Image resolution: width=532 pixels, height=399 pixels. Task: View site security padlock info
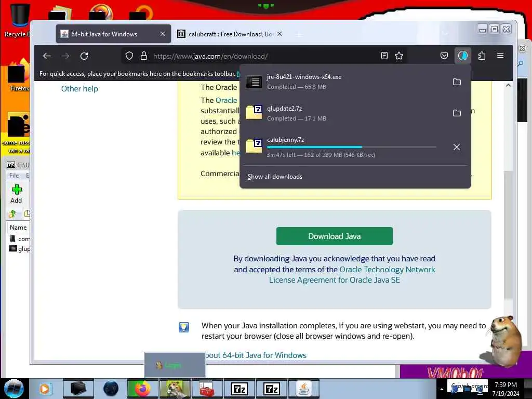pos(144,56)
